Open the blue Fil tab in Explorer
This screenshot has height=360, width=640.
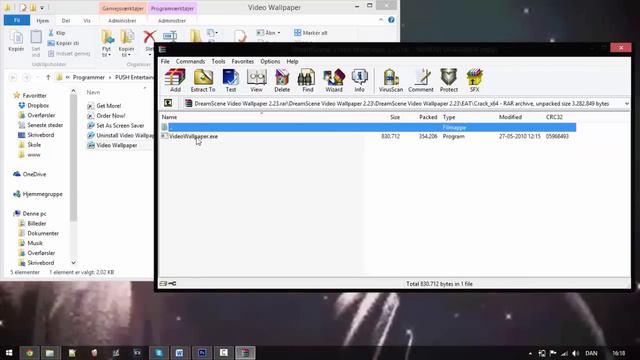pyautogui.click(x=17, y=20)
